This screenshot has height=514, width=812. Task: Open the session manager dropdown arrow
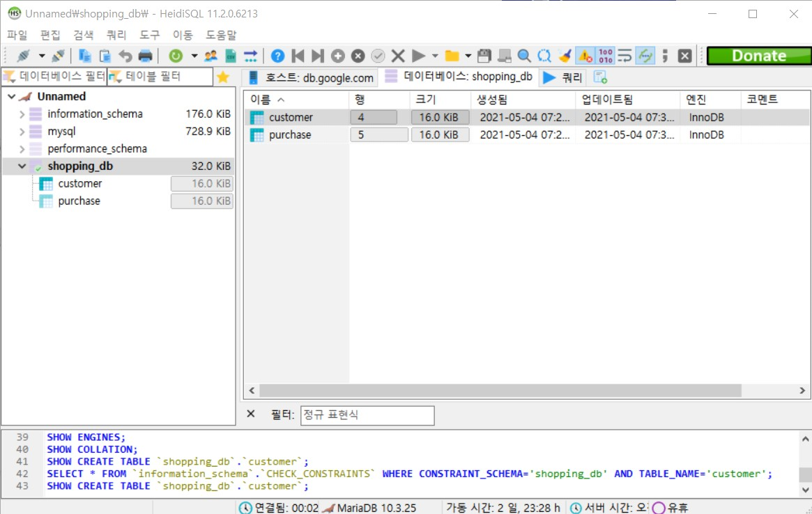42,56
